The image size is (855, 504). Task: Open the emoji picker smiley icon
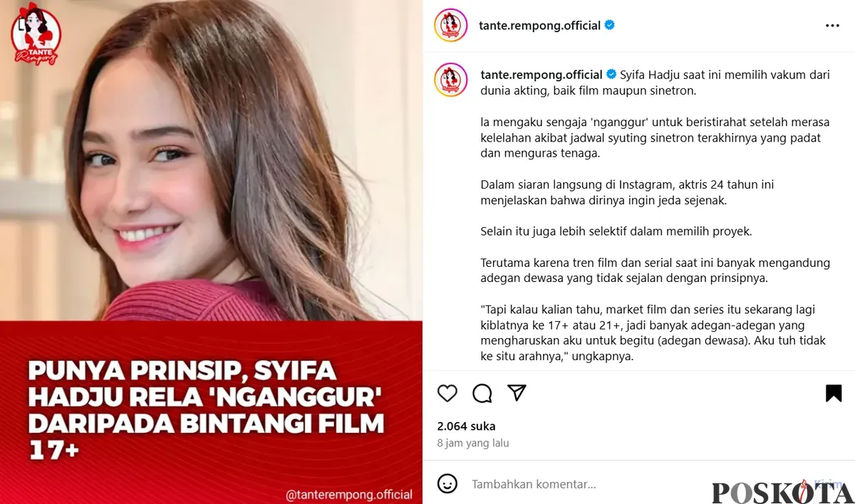click(x=447, y=484)
